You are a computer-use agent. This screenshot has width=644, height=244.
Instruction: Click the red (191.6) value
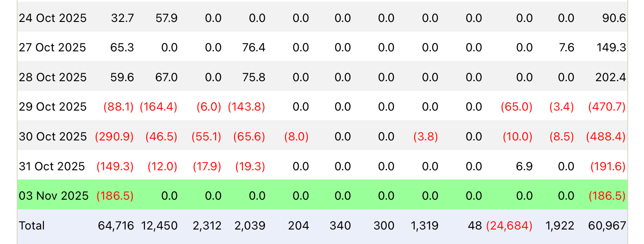point(608,166)
